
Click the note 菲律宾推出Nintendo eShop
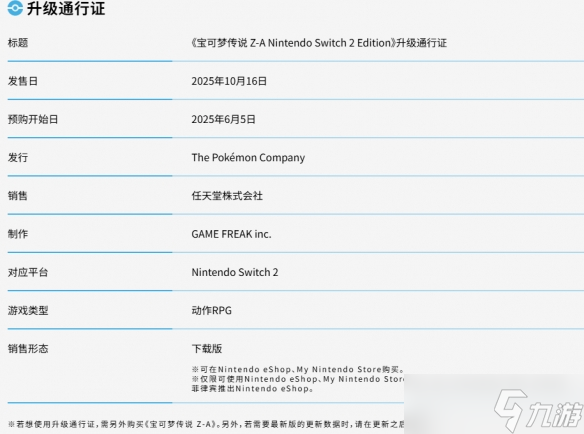click(253, 389)
